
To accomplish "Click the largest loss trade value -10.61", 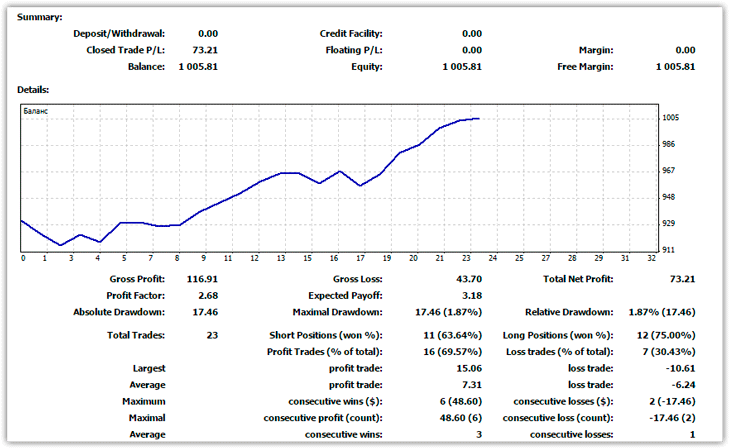I will click(680, 368).
